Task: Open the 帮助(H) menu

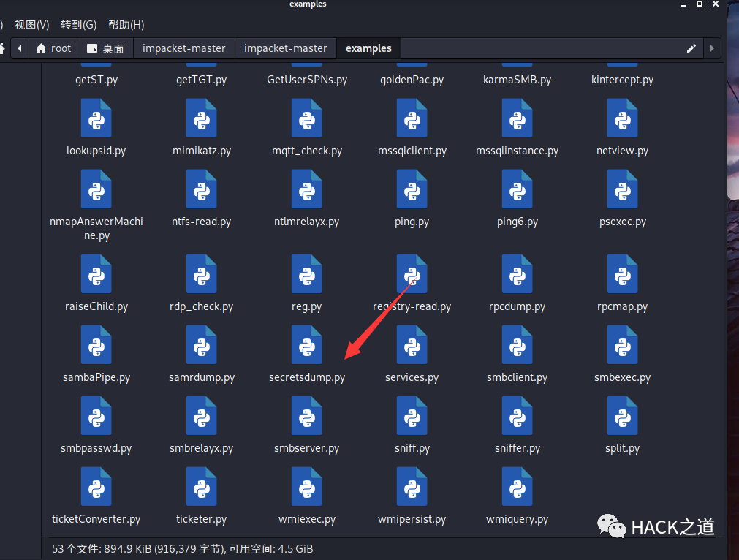Action: pos(126,25)
